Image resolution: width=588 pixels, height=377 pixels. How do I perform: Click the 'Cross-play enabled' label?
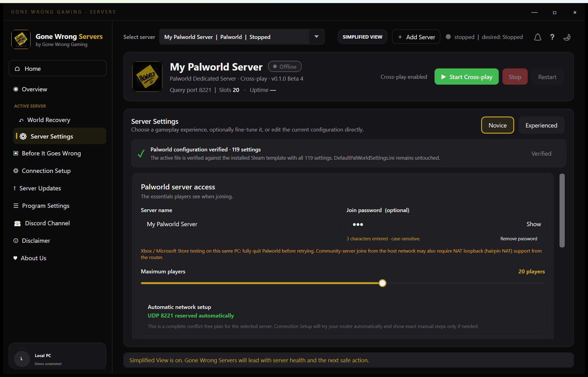[x=404, y=77]
